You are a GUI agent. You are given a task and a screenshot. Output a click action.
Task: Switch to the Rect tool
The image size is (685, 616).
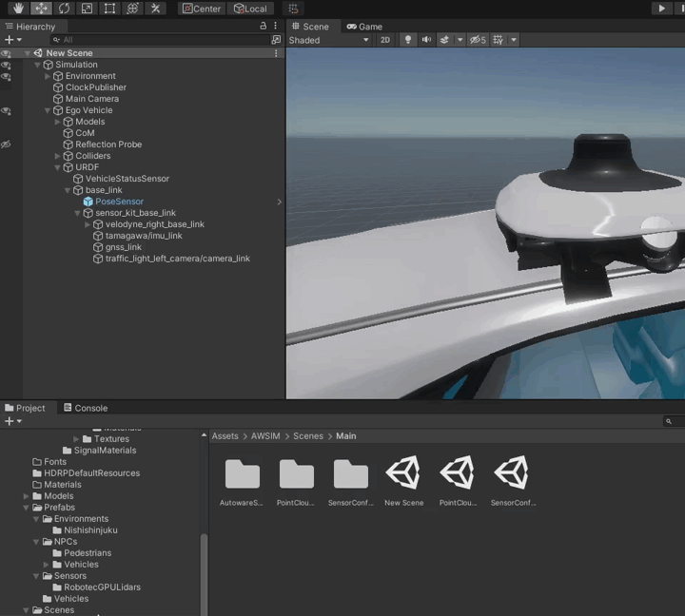coord(109,9)
